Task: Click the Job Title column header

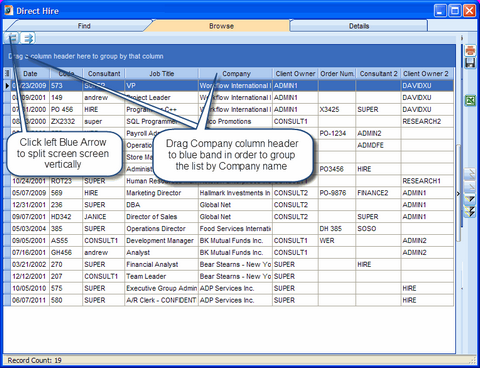Action: (162, 74)
